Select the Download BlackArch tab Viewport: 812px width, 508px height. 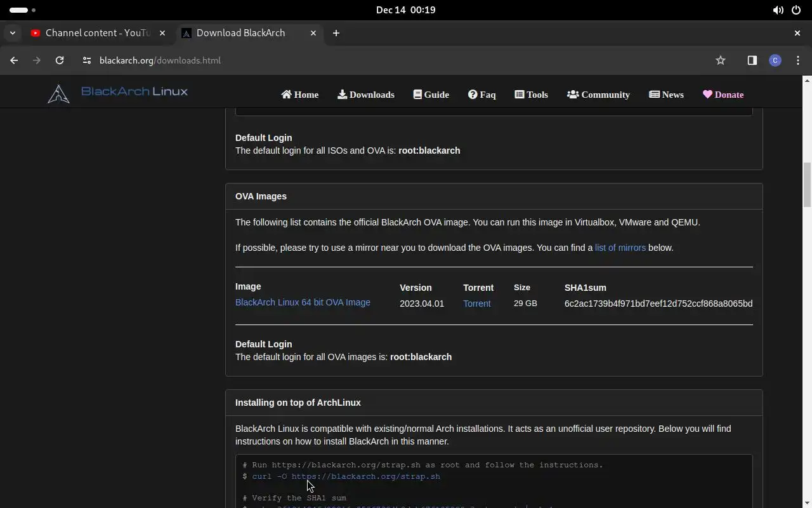pos(249,33)
